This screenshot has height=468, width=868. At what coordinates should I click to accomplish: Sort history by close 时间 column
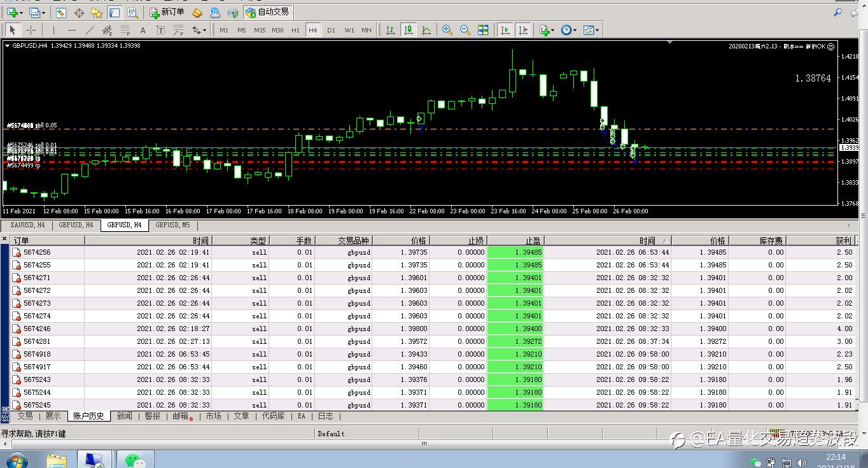[x=608, y=241]
